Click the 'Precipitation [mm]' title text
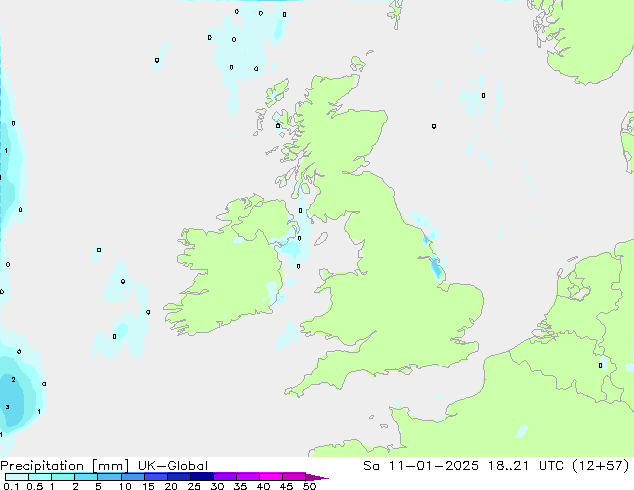Screen dimensions: 634x490 [x=64, y=466]
